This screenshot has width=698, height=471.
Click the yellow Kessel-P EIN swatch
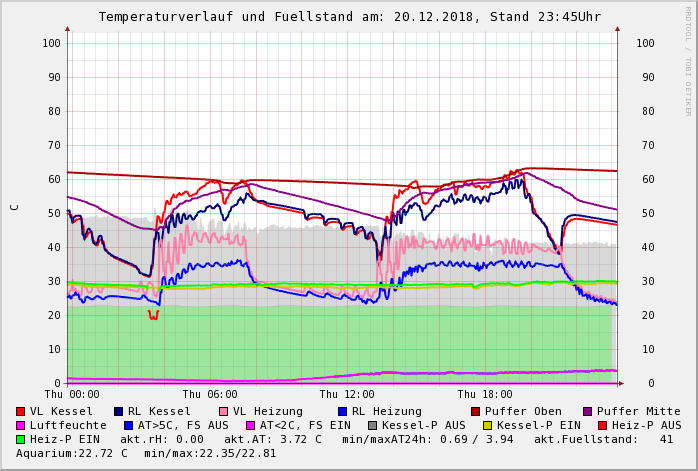[x=487, y=426]
